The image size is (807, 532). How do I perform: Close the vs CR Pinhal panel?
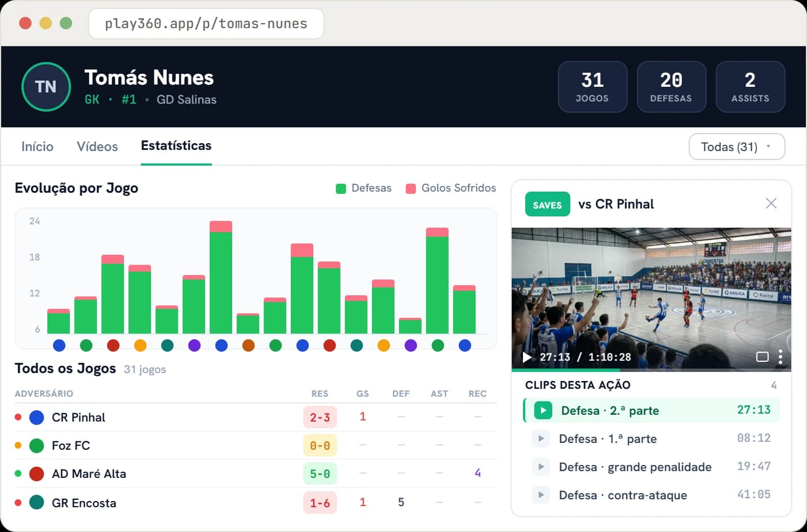[771, 203]
